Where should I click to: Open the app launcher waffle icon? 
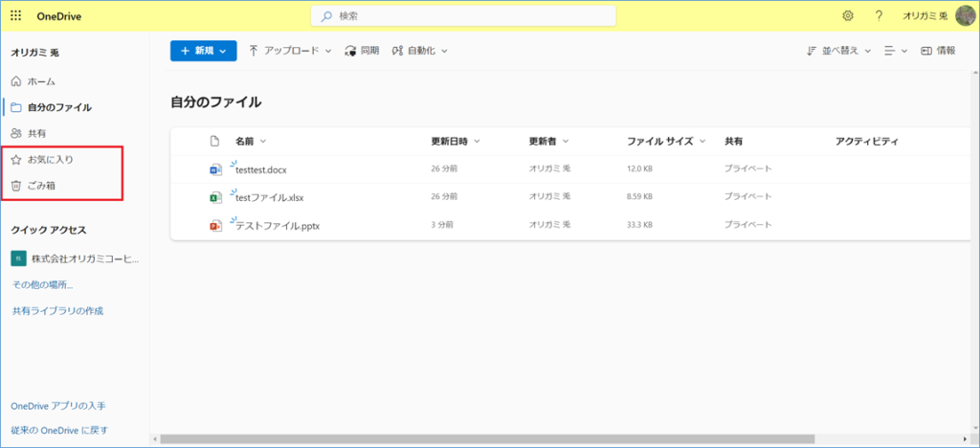[x=16, y=16]
